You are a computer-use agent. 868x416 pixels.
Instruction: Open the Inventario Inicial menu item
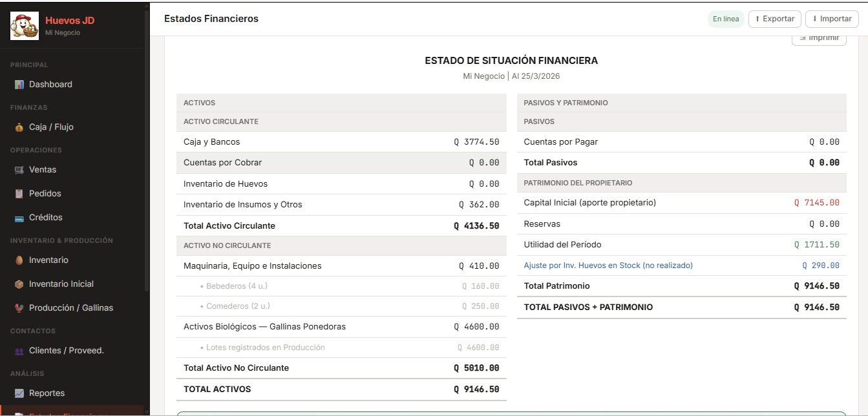61,284
